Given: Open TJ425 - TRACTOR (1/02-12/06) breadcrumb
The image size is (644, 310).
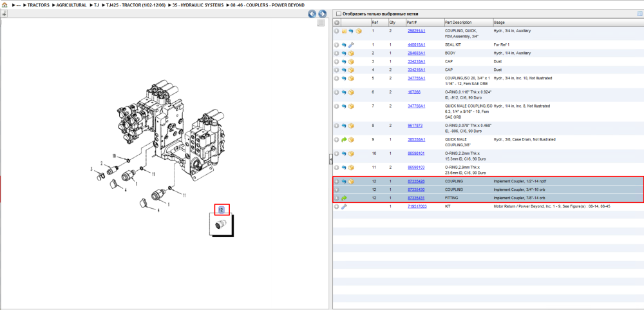Looking at the screenshot, I should (136, 5).
